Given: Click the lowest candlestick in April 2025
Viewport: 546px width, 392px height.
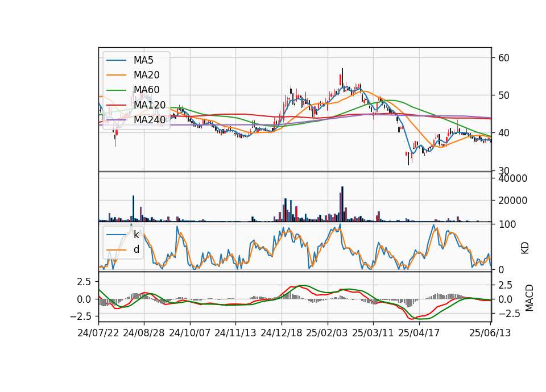Looking at the screenshot, I should (408, 159).
